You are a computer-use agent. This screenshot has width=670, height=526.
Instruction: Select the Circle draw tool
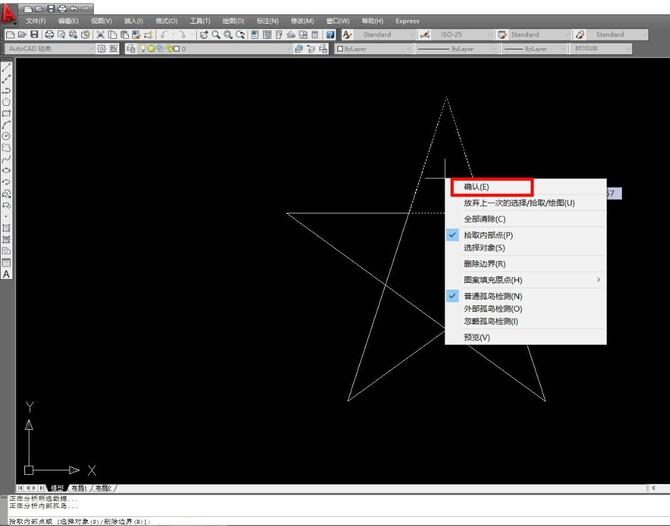point(6,136)
